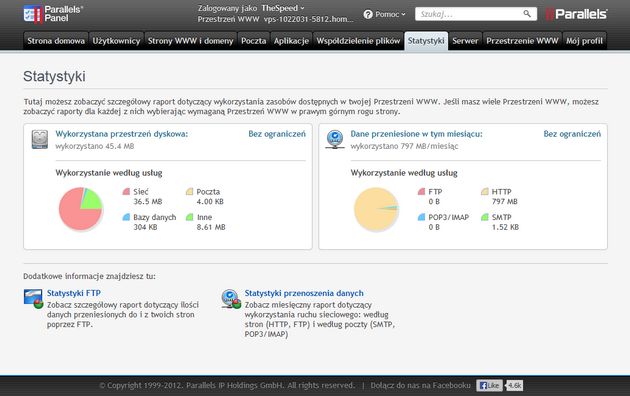Switch to Strony WWW i domeny tab
The image size is (630, 396).
pos(190,41)
